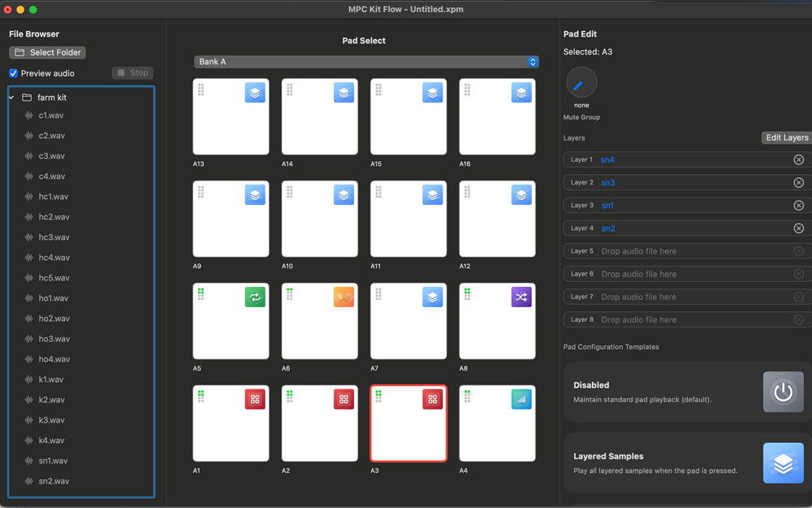Select the purple random-playback icon on pad A8
812x508 pixels.
(520, 297)
